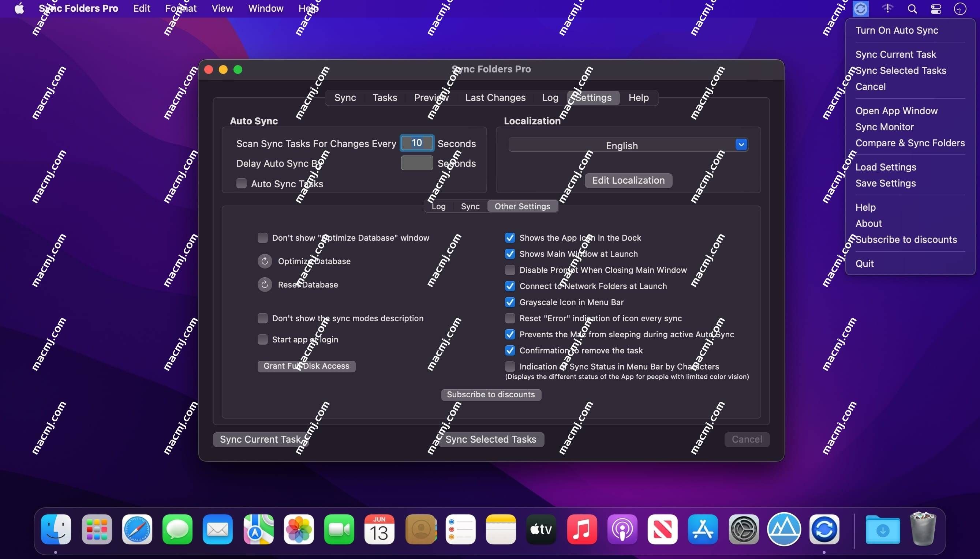Viewport: 980px width, 559px height.
Task: Open Music from the Dock
Action: click(x=582, y=529)
